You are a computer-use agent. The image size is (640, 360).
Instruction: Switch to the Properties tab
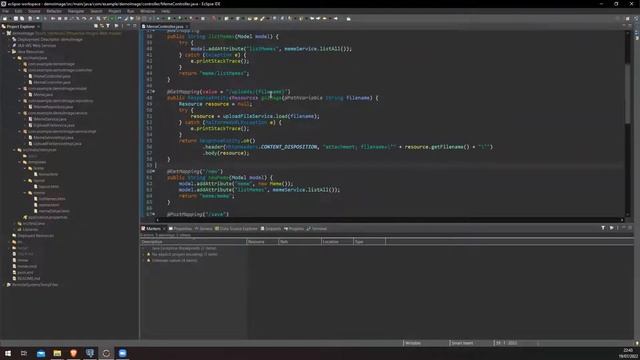[x=180, y=229]
